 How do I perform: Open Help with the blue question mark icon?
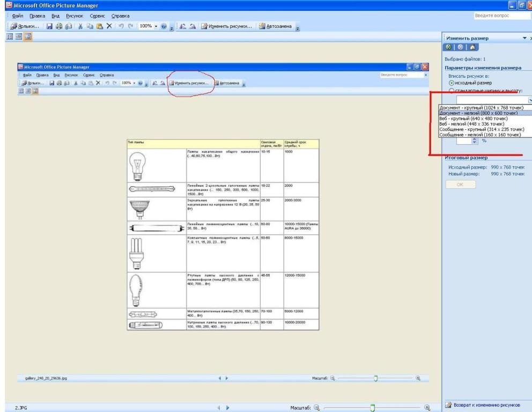[x=164, y=26]
